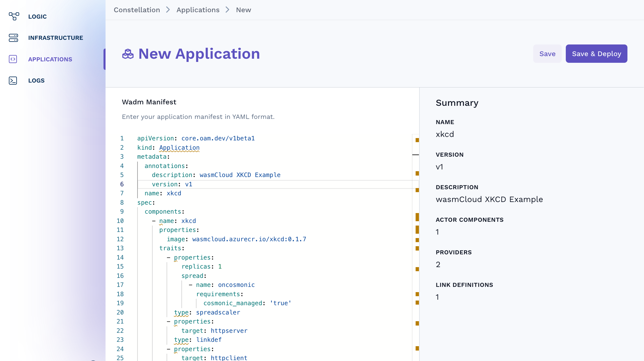The image size is (644, 361).
Task: Click the Logs terminal icon
Action: tap(13, 81)
